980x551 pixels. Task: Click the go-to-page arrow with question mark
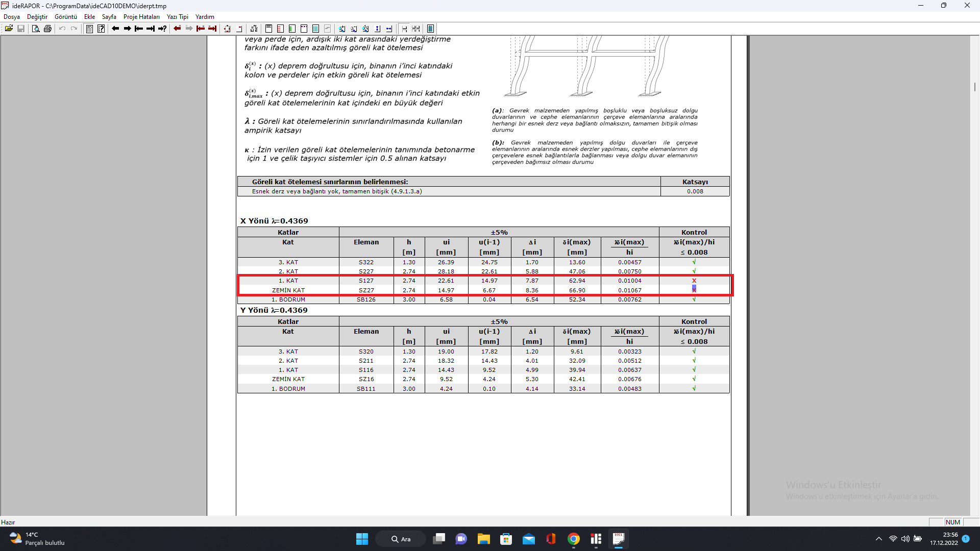162,29
